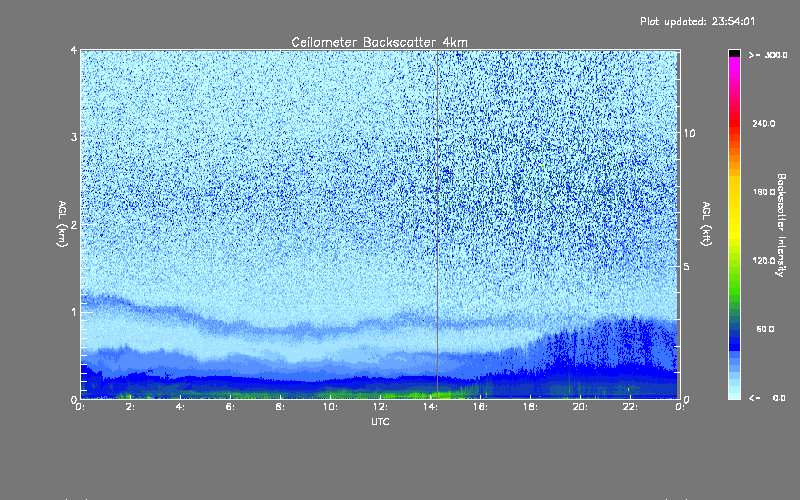This screenshot has width=800, height=500.
Task: Click the left 'AGL (km)' axis label
Action: click(x=62, y=224)
